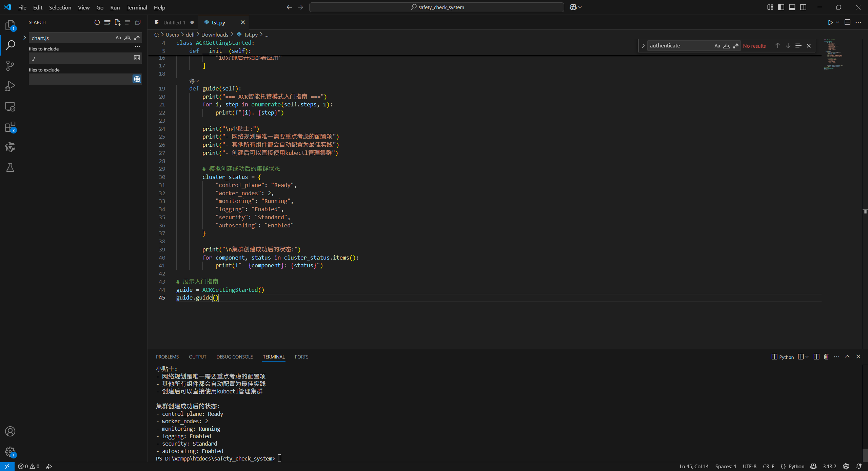Viewport: 868px width, 471px height.
Task: Open run button dropdown arrow
Action: tap(837, 22)
